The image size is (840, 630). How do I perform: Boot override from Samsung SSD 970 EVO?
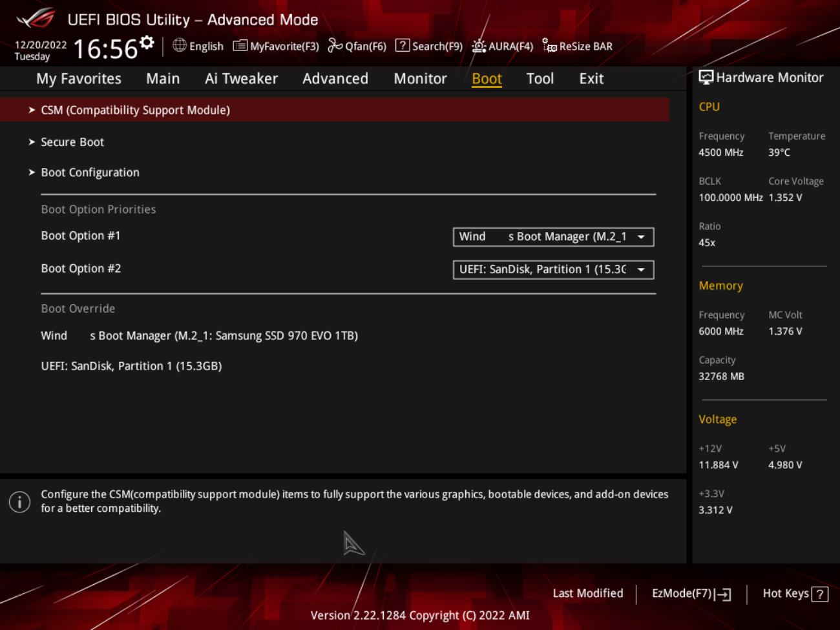click(x=199, y=336)
